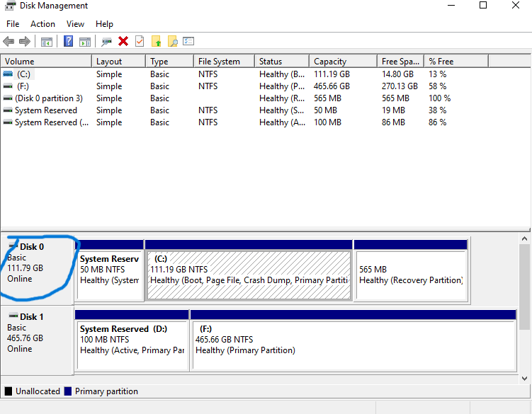Toggle the Show/Hide Console Tree icon
Viewport: 532px width, 414px height.
(47, 42)
